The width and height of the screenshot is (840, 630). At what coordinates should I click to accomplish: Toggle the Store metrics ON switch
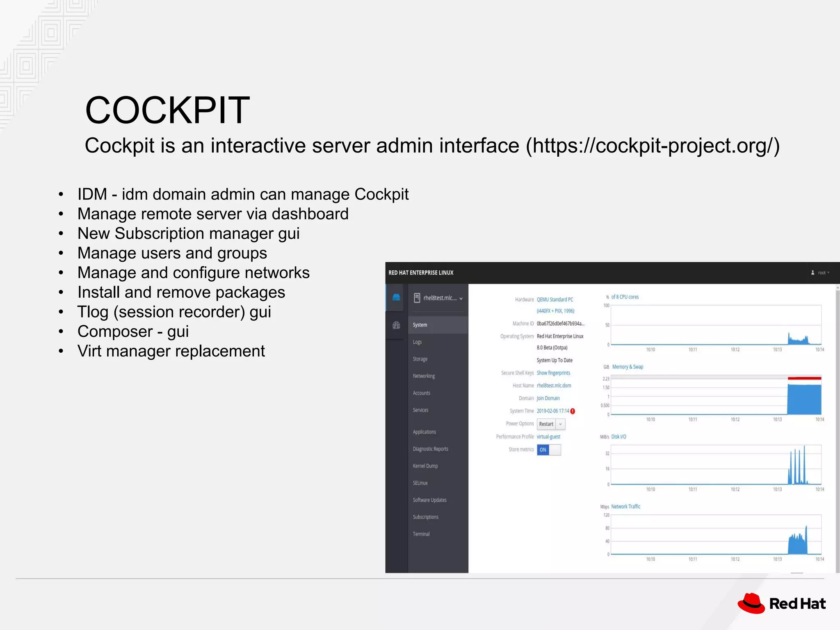pos(549,450)
